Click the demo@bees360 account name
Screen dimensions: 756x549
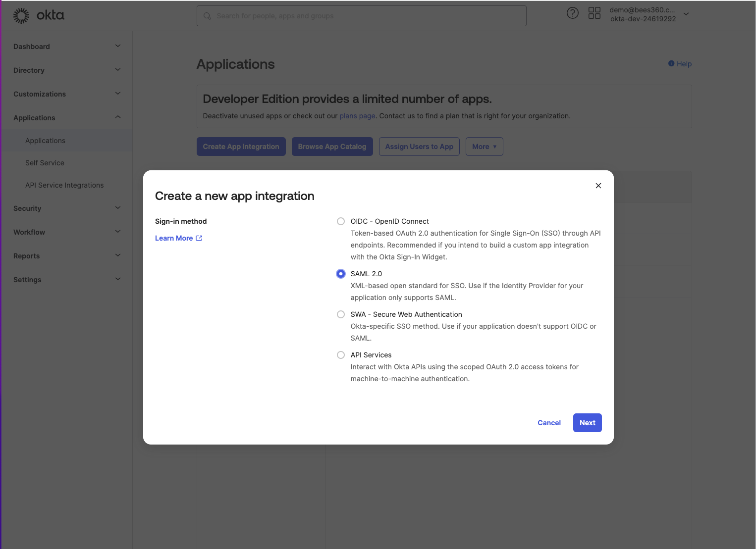point(642,10)
